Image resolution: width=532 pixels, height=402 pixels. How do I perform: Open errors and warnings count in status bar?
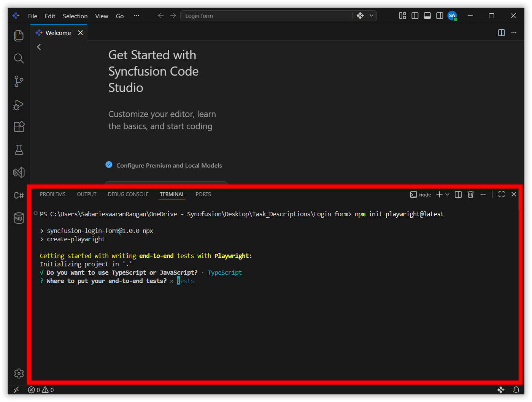pyautogui.click(x=41, y=390)
